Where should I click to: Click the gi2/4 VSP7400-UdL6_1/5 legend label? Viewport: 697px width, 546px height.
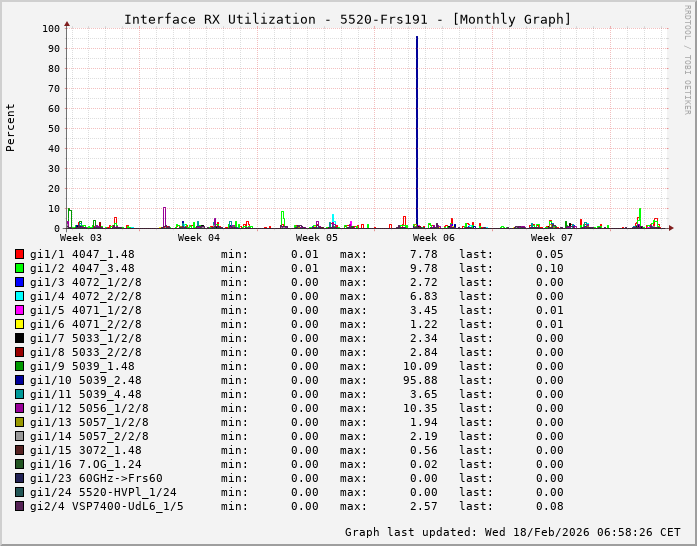[106, 506]
